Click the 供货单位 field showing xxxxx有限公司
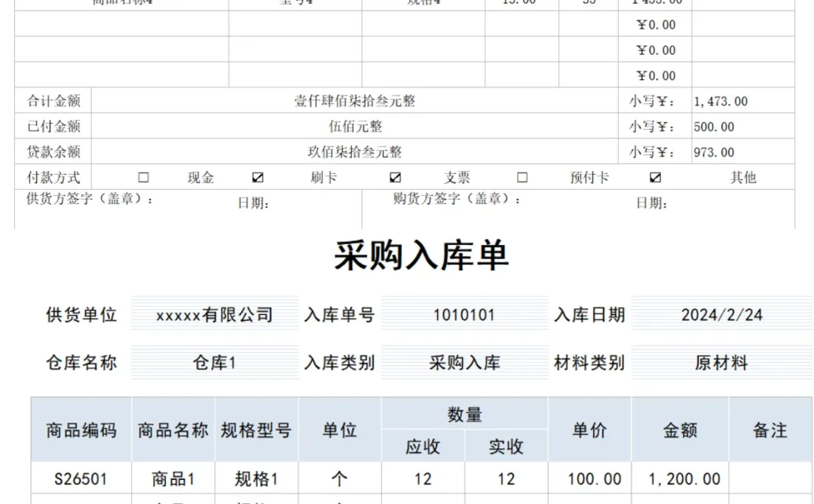 (x=213, y=315)
